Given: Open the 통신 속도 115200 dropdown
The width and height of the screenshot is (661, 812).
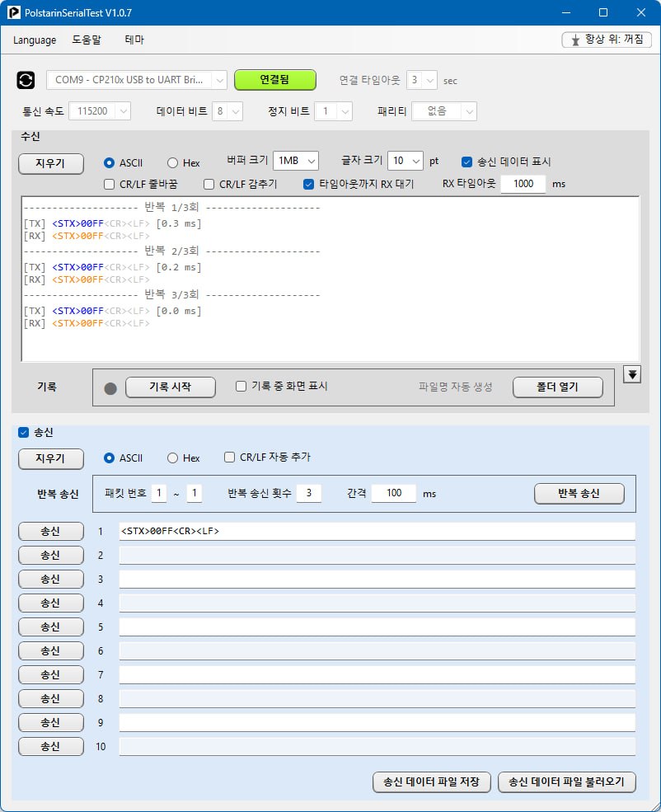Looking at the screenshot, I should coord(100,110).
